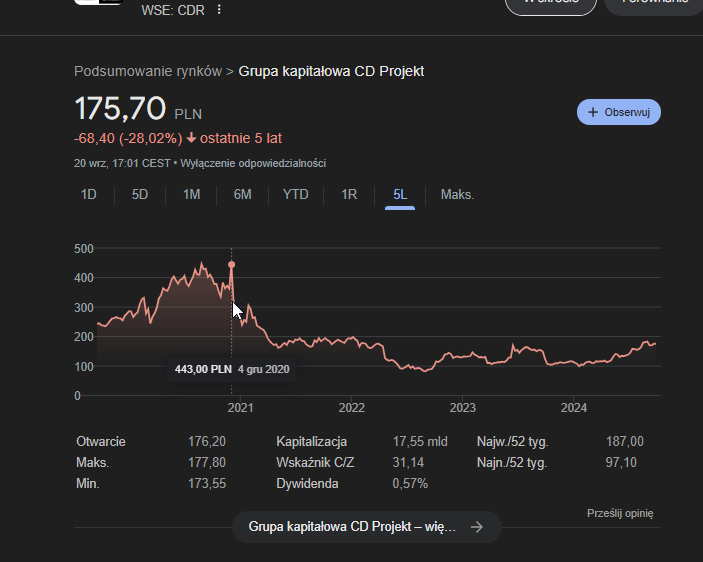Show the 1M chart period
The width and height of the screenshot is (703, 562).
point(191,194)
